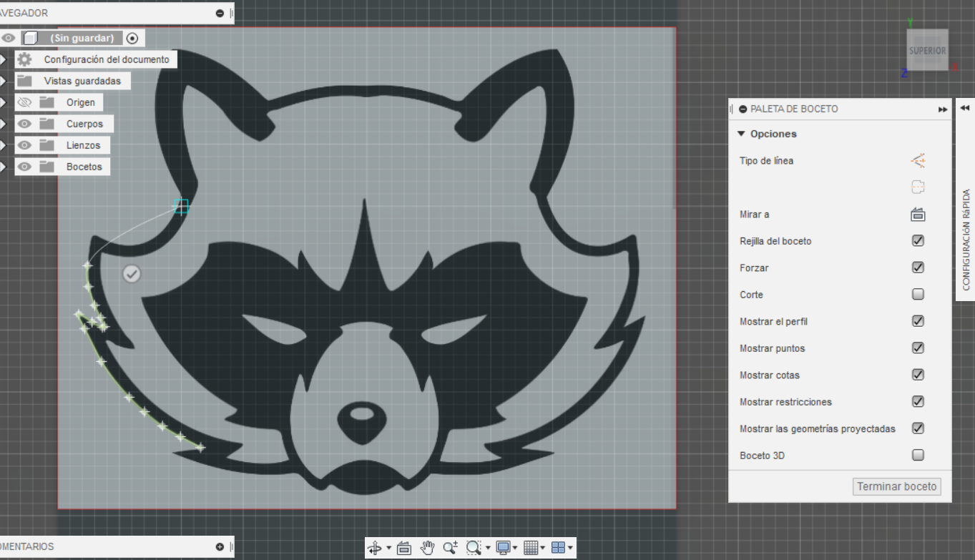This screenshot has height=560, width=975.
Task: Toggle centerline icon below Tipo de línea
Action: coord(918,187)
